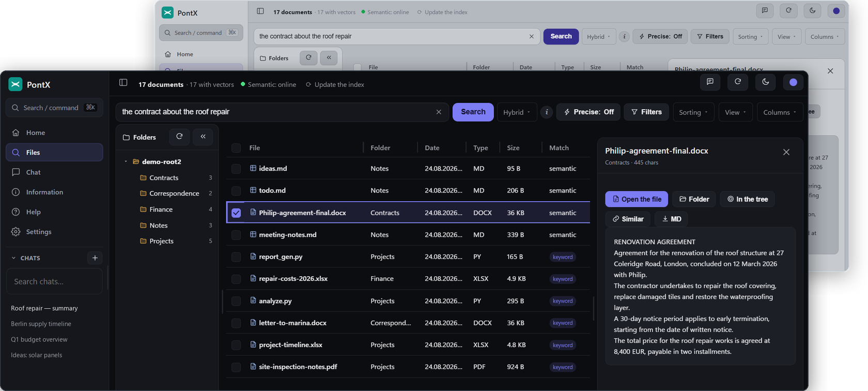Viewport: 868px width, 391px height.
Task: Click the Search / command box in front window
Action: (54, 108)
